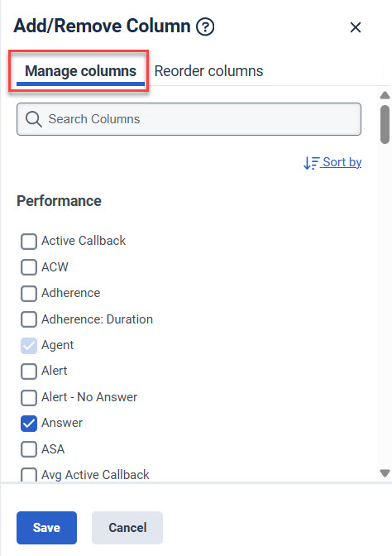This screenshot has height=556, width=392.
Task: Enable the ASA column checkbox
Action: tap(29, 449)
